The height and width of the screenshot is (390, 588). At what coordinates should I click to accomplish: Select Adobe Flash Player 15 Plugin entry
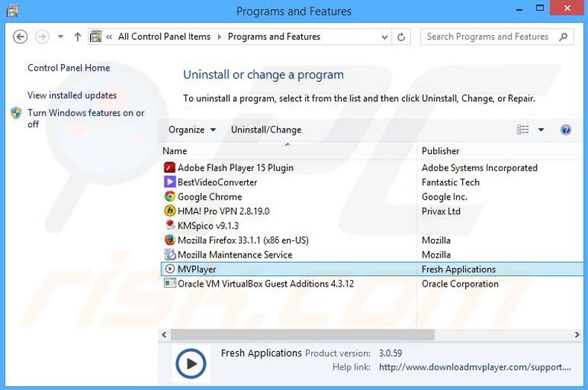click(x=235, y=168)
